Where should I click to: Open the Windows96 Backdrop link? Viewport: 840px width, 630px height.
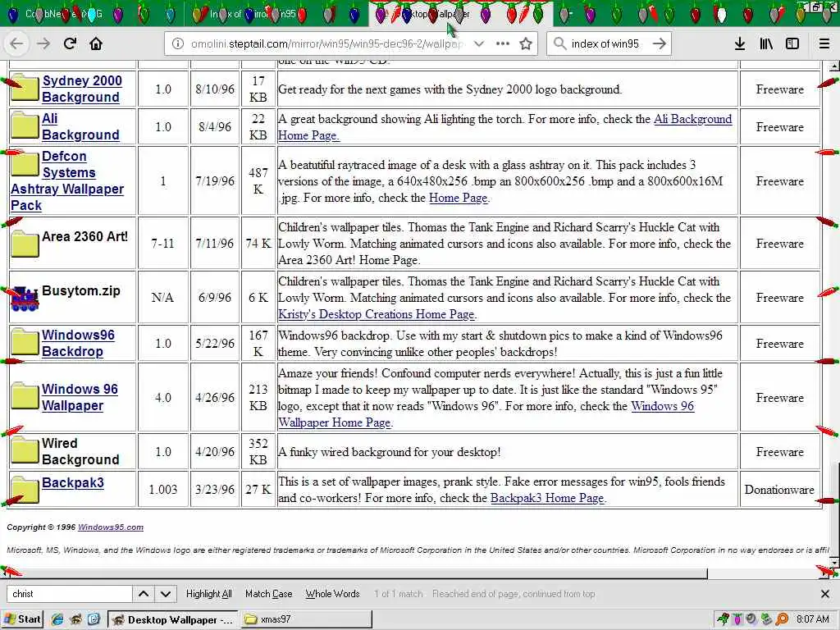[78, 343]
